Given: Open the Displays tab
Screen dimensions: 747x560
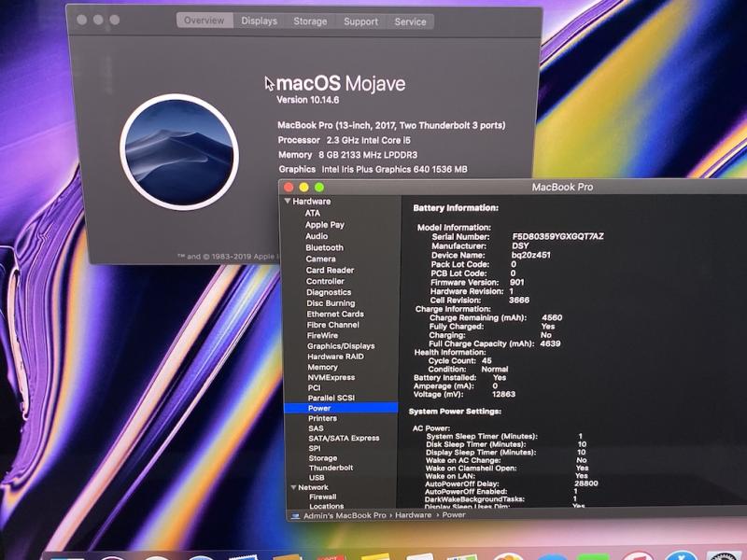Looking at the screenshot, I should 259,21.
